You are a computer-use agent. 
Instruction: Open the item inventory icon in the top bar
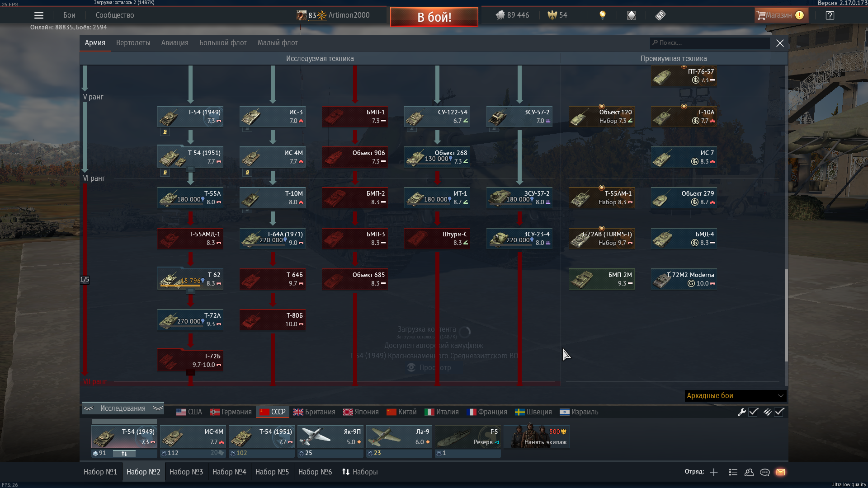point(632,15)
